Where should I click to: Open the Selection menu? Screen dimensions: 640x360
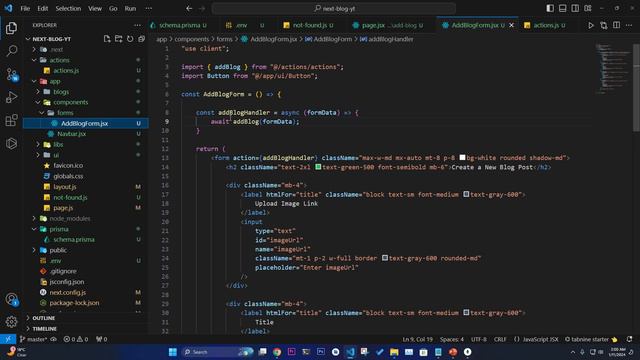(68, 8)
